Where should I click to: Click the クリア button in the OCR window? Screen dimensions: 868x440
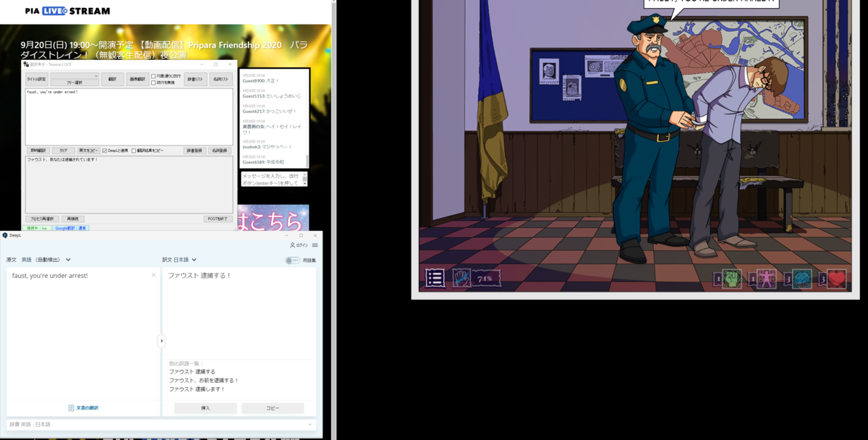(64, 151)
